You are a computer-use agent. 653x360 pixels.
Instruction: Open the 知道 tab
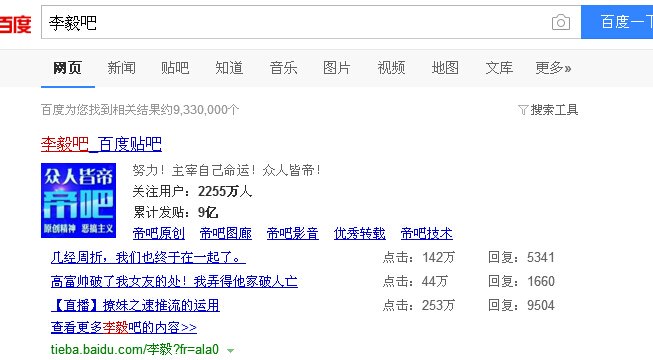[x=229, y=68]
